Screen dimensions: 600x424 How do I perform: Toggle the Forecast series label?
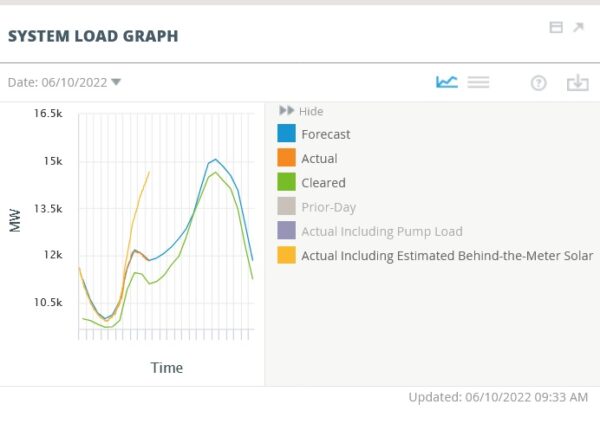[326, 134]
